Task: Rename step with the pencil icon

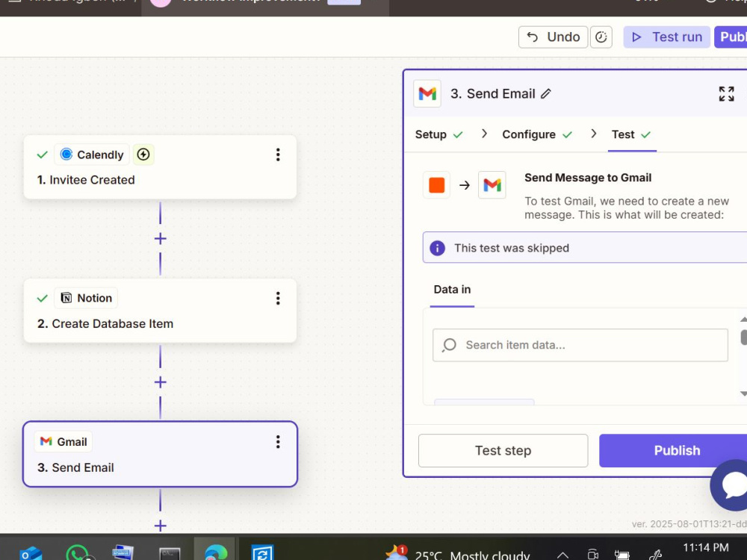Action: click(546, 94)
